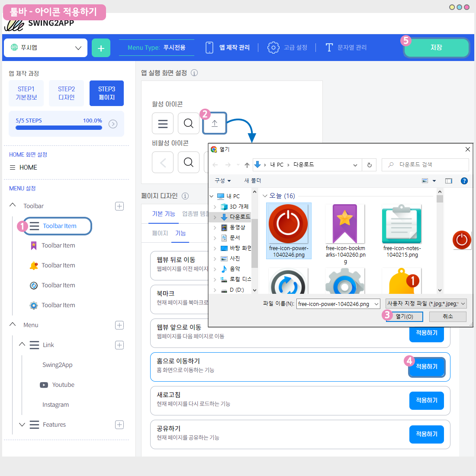Viewport: 476px width, 476px height.
Task: Apply the 홈으로 이동하기 function
Action: click(x=426, y=367)
